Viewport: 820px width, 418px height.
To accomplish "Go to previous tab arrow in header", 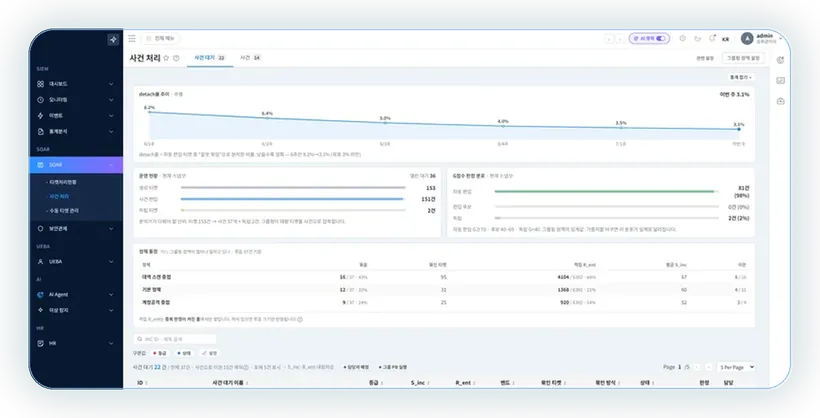I will pos(609,39).
